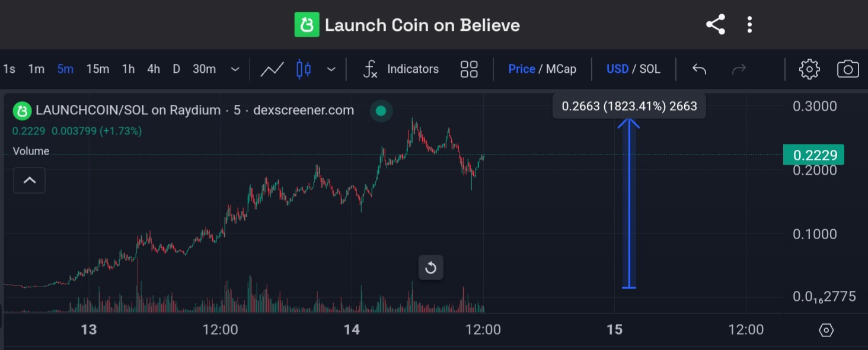Collapse the Volume pane with chevron

(29, 180)
